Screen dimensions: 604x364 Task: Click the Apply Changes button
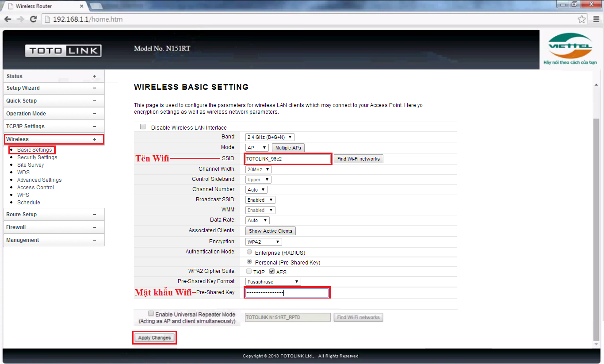click(x=154, y=338)
